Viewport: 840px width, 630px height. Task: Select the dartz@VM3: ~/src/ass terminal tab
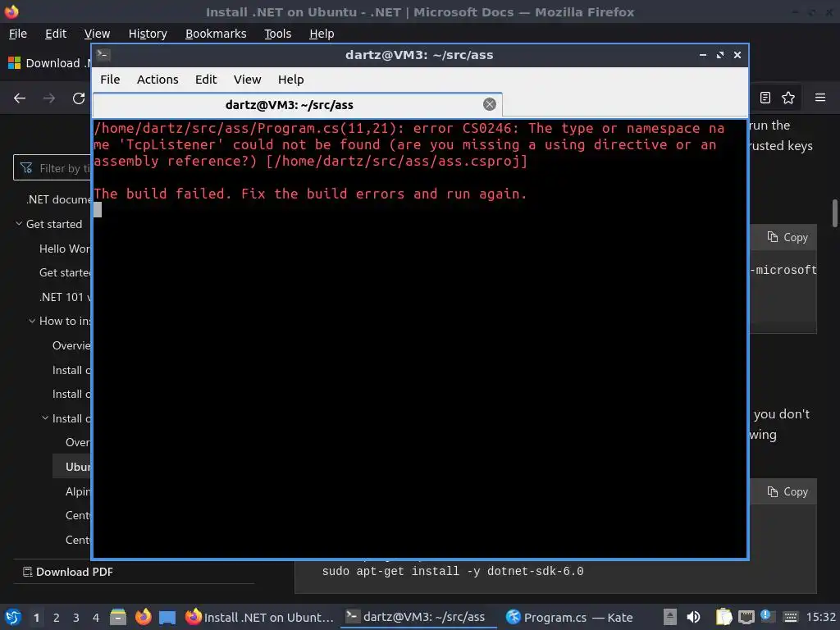point(297,104)
